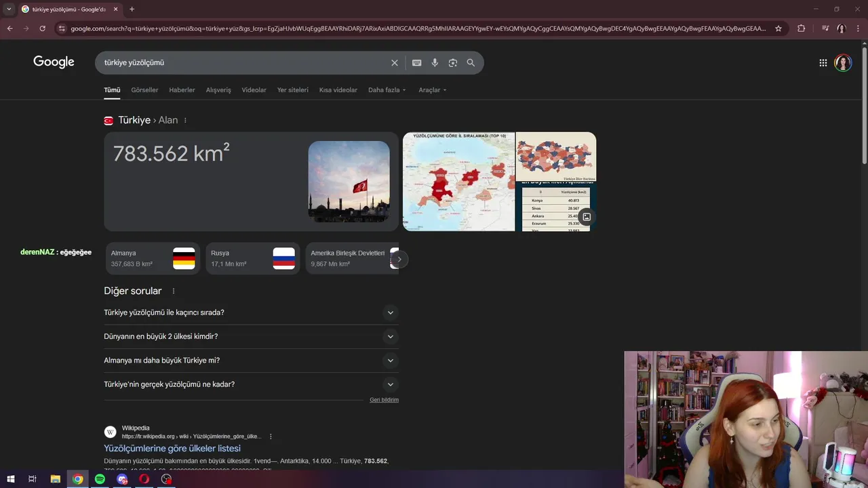This screenshot has height=488, width=868.
Task: Click the Wikipedia source name
Action: (136, 428)
